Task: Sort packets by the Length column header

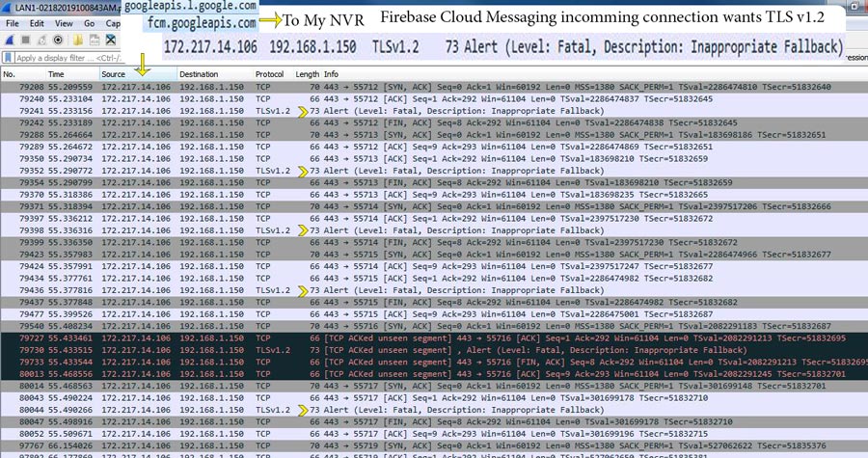Action: tap(307, 74)
